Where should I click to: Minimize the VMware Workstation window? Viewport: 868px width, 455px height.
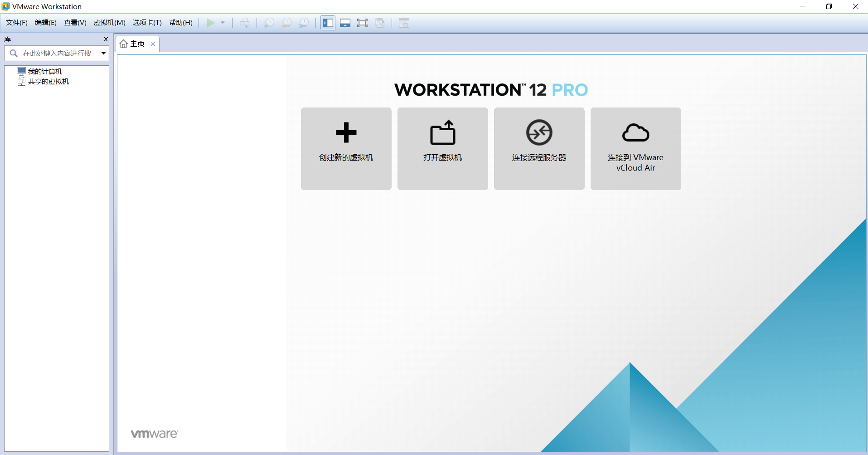pos(803,6)
